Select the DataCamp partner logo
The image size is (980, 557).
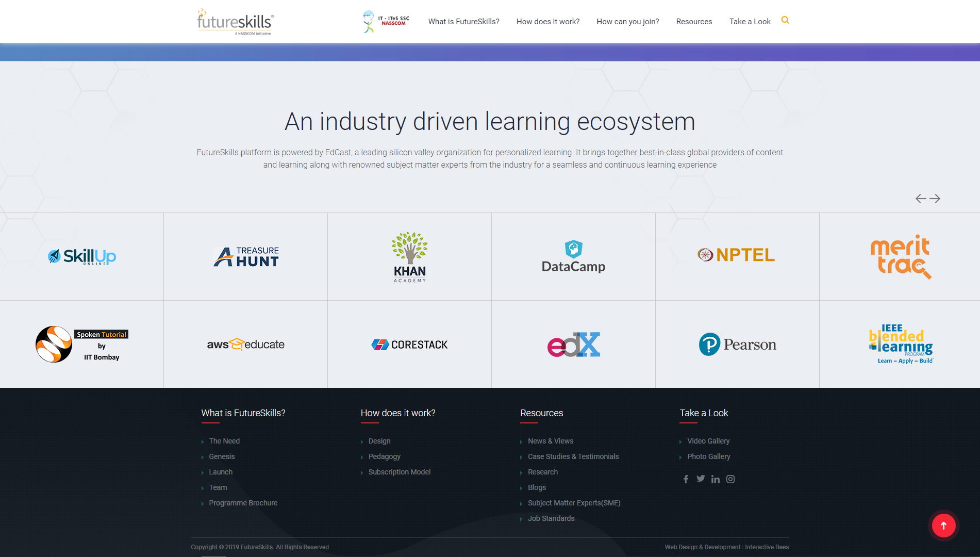(x=573, y=257)
